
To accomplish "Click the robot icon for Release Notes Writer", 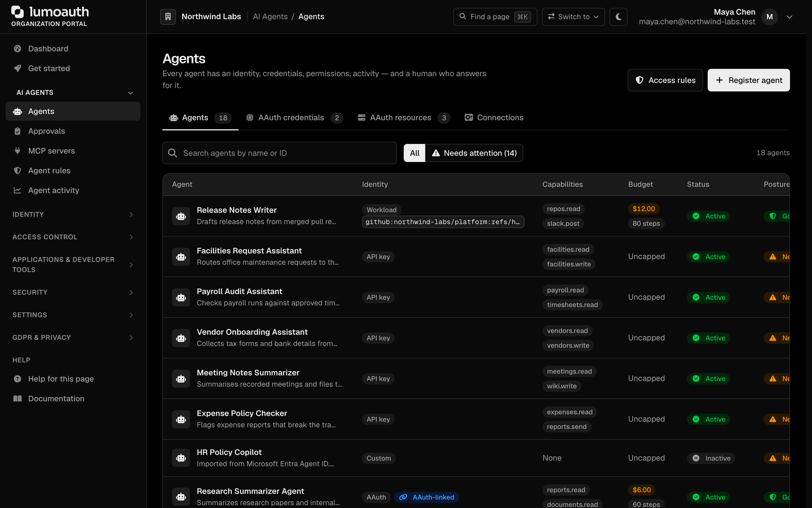I will (181, 216).
